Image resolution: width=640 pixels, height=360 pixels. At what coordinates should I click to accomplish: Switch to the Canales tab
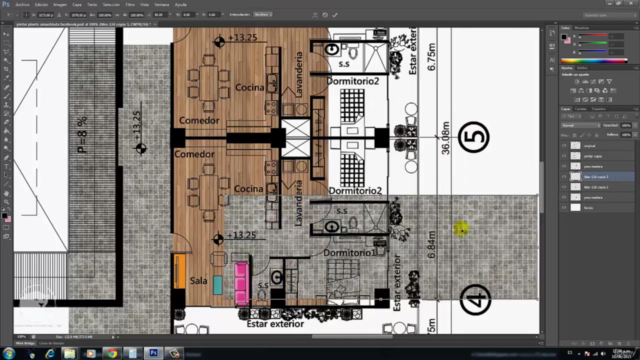580,109
